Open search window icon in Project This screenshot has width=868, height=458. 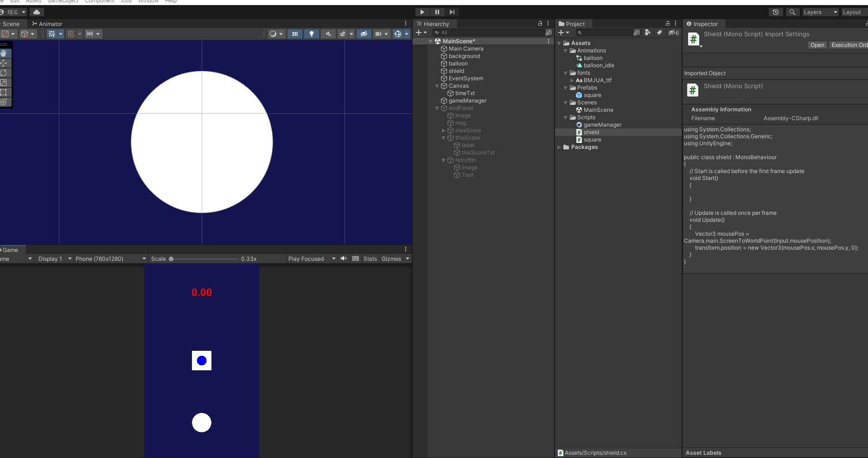(x=637, y=32)
